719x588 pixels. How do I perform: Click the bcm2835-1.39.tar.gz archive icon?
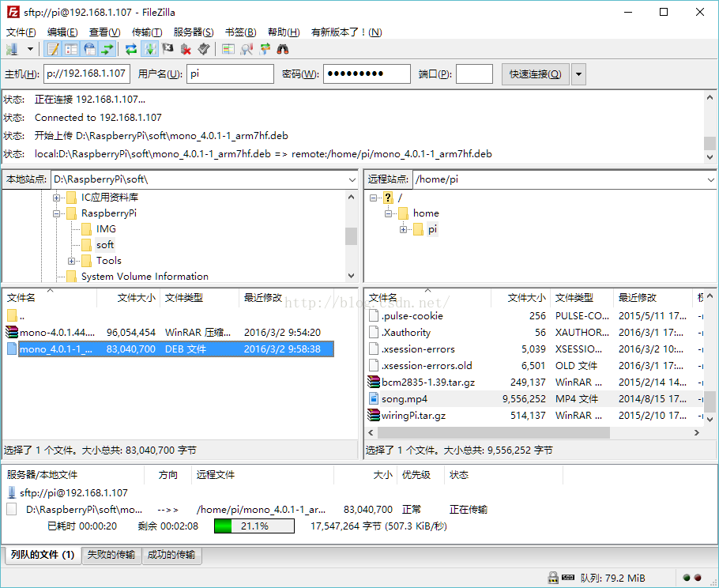click(375, 382)
